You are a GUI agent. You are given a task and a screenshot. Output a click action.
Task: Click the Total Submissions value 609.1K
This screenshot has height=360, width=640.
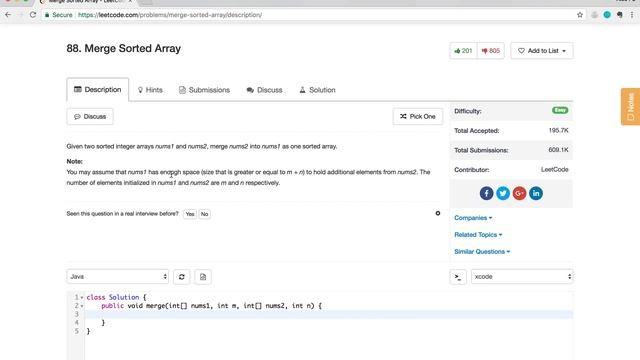coord(558,150)
